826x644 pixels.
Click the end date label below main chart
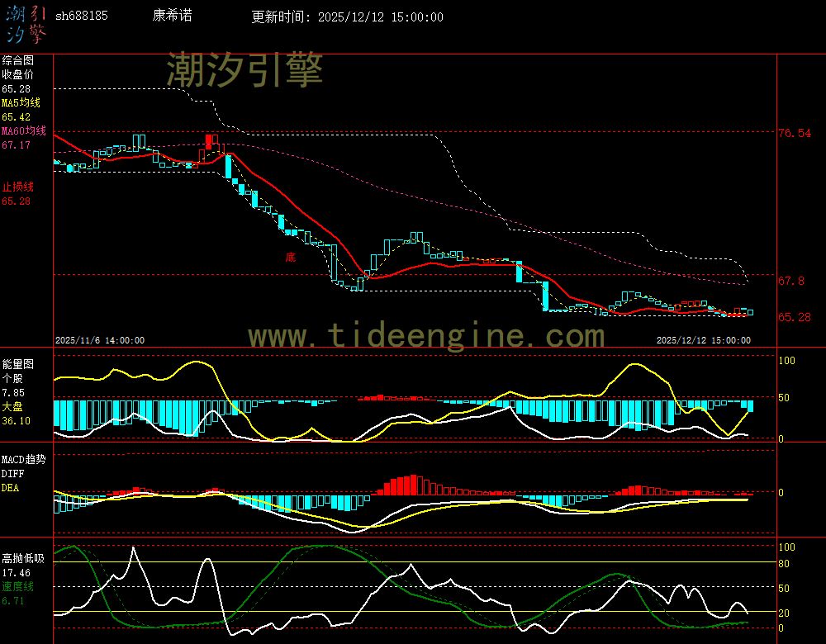pos(703,340)
